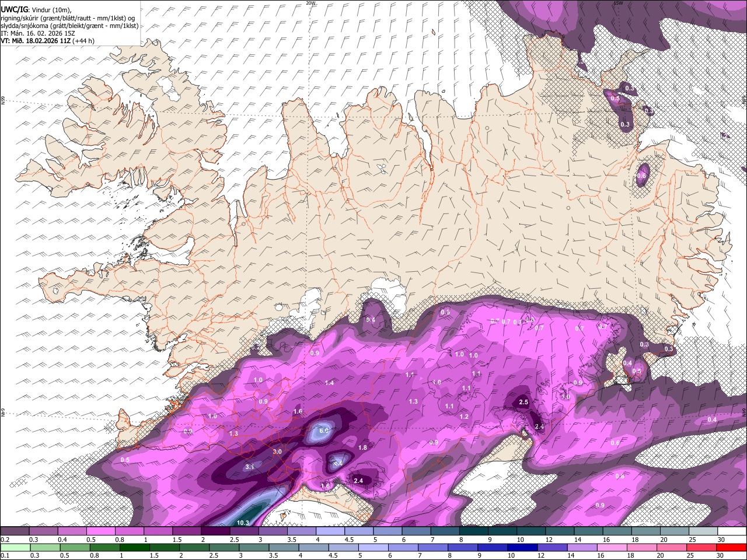Click the '0.1' label in the lower legend row
The width and height of the screenshot is (747, 560).
click(5, 556)
